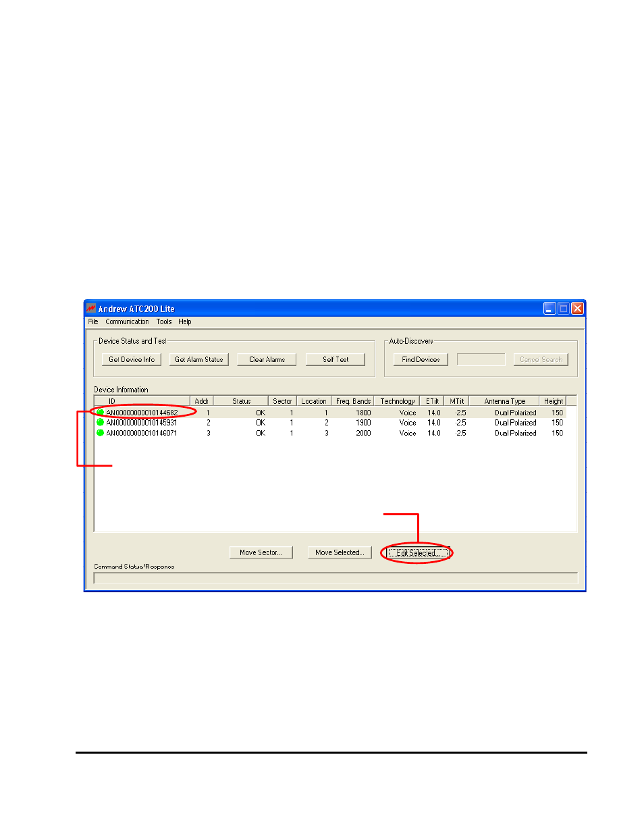Sort by the ID column header
644x834 pixels.
142,401
